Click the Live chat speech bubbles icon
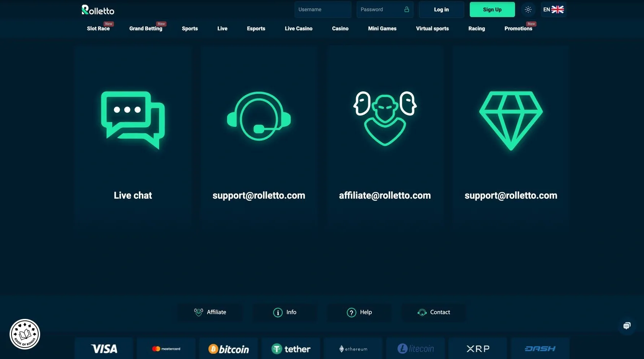 point(133,120)
